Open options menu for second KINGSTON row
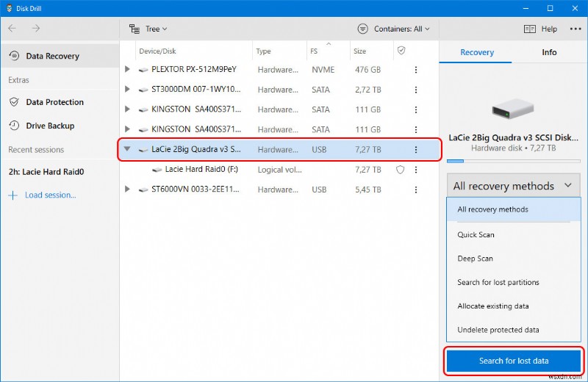Screen dimensions: 588x382 (416, 129)
